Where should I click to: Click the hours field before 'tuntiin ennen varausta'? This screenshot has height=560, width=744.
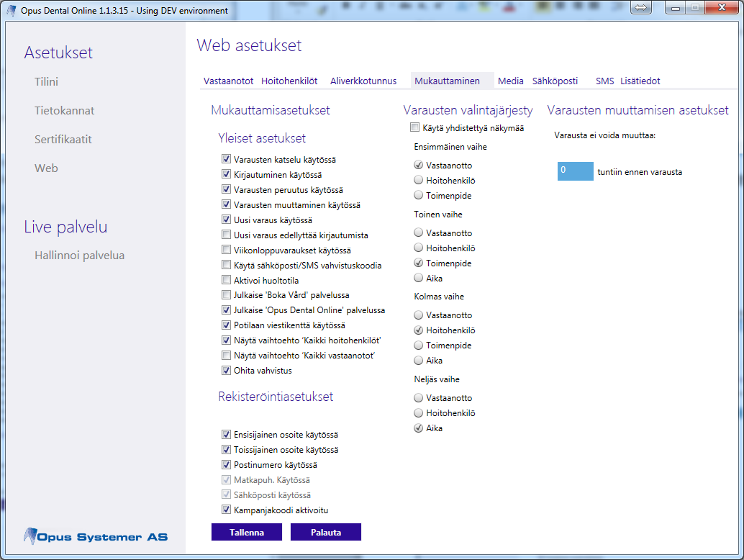pos(576,171)
